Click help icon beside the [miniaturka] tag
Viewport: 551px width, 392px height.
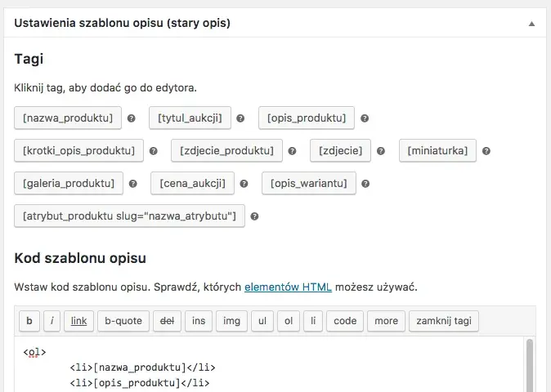[x=486, y=151]
